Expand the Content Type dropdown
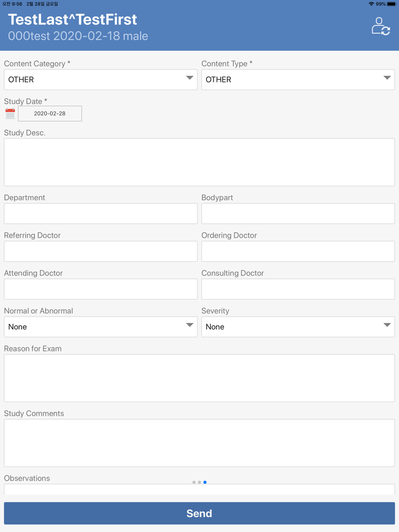Image resolution: width=399 pixels, height=532 pixels. coord(298,79)
